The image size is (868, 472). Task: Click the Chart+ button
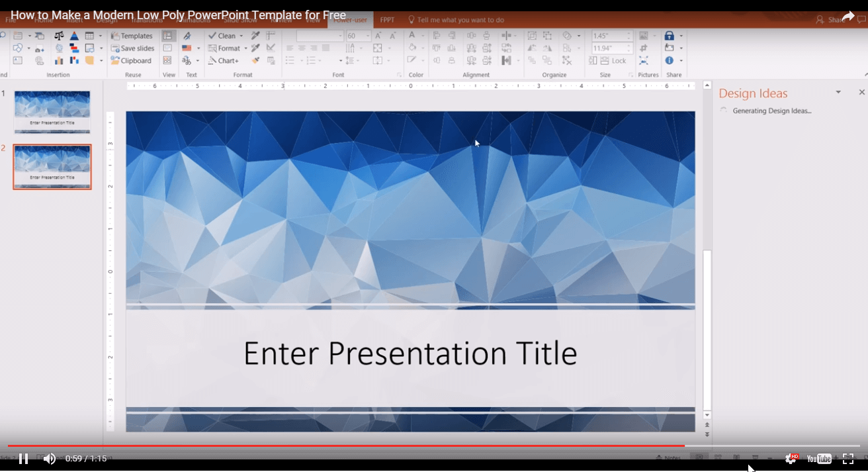click(223, 60)
